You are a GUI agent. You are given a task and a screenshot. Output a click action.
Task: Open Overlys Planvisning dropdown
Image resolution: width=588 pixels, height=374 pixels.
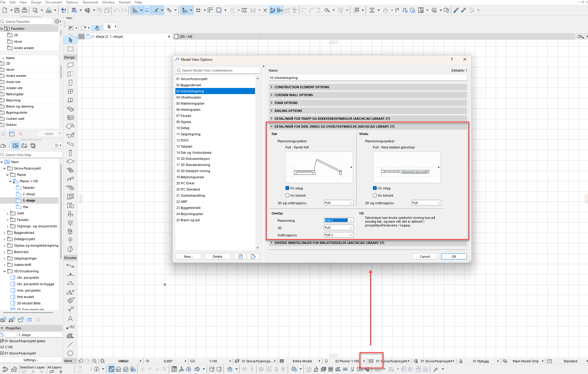tap(339, 220)
